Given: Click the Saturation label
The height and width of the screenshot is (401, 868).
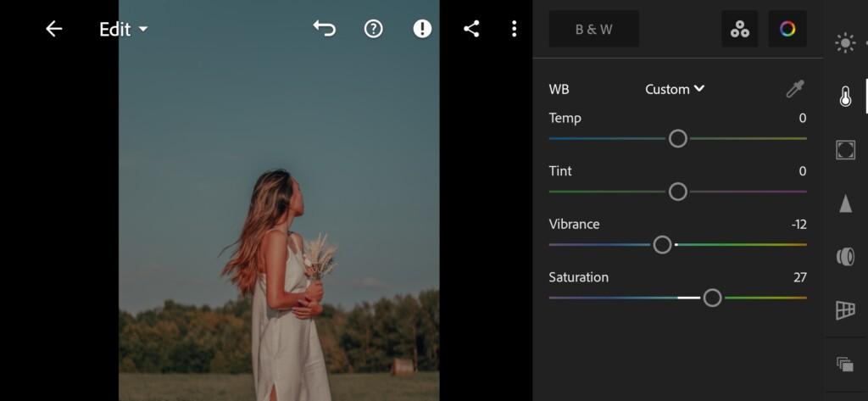Looking at the screenshot, I should tap(578, 277).
